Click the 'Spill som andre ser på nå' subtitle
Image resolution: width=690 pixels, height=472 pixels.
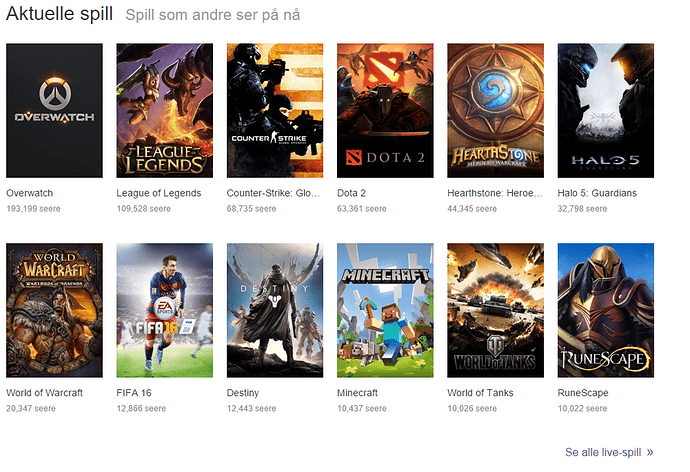(213, 15)
